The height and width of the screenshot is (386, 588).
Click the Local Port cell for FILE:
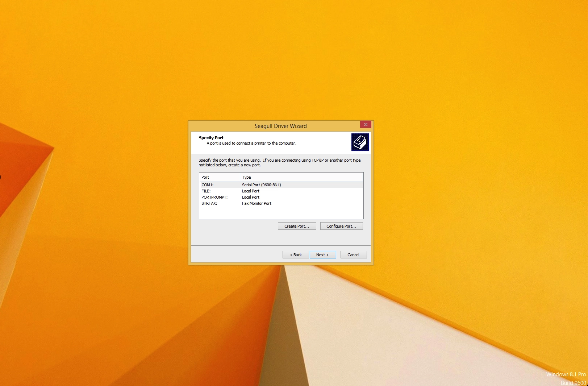click(251, 191)
